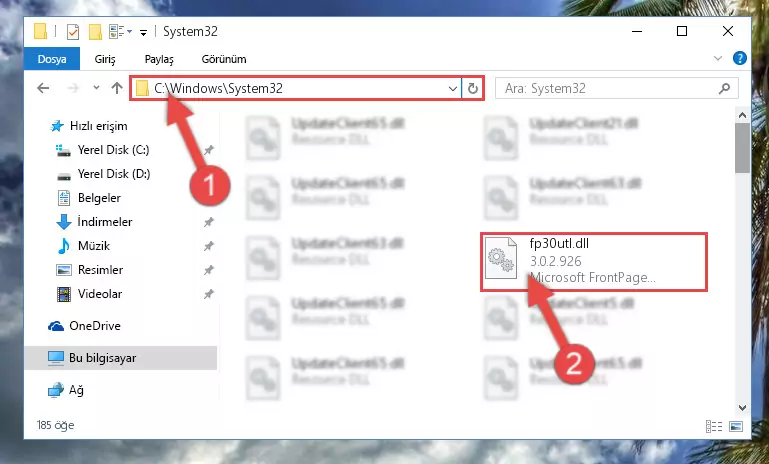This screenshot has width=769, height=464.
Task: Expand the ribbon with the chevron
Action: [718, 58]
